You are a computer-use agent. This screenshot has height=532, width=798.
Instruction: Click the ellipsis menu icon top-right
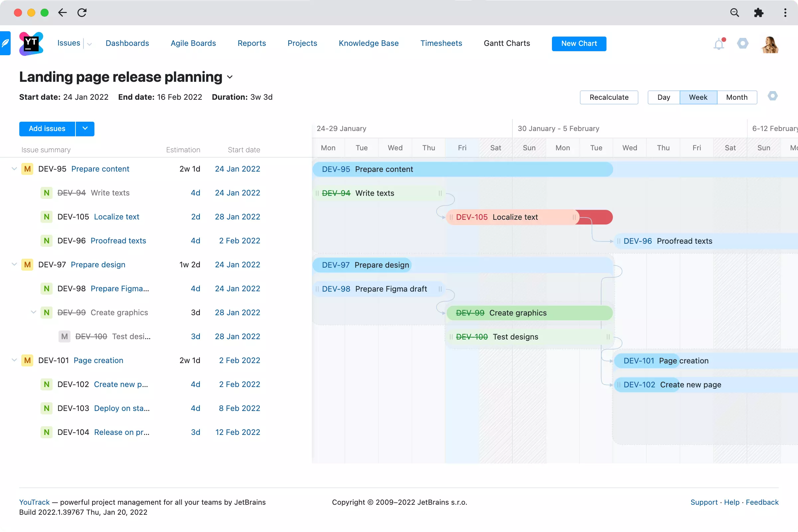click(785, 13)
